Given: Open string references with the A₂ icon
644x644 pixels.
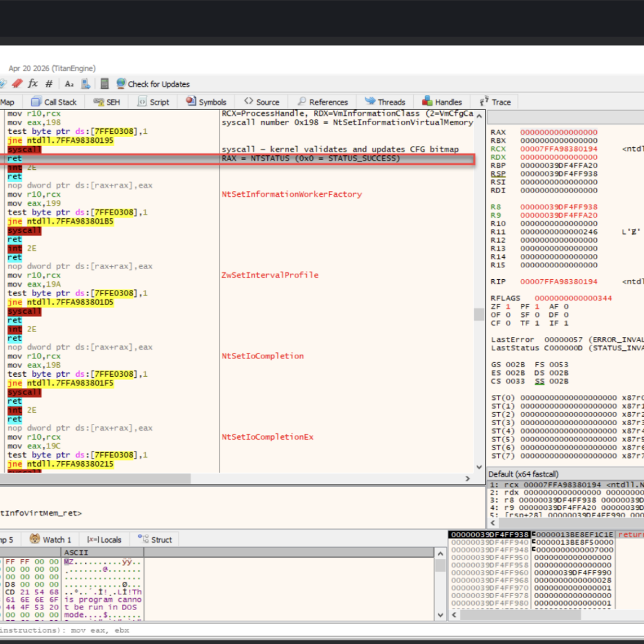Looking at the screenshot, I should [69, 84].
